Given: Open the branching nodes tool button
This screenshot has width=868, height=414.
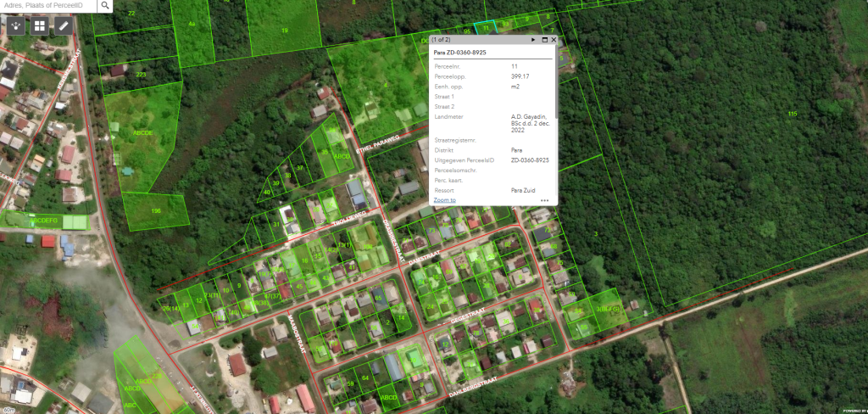Looking at the screenshot, I should click(x=15, y=25).
